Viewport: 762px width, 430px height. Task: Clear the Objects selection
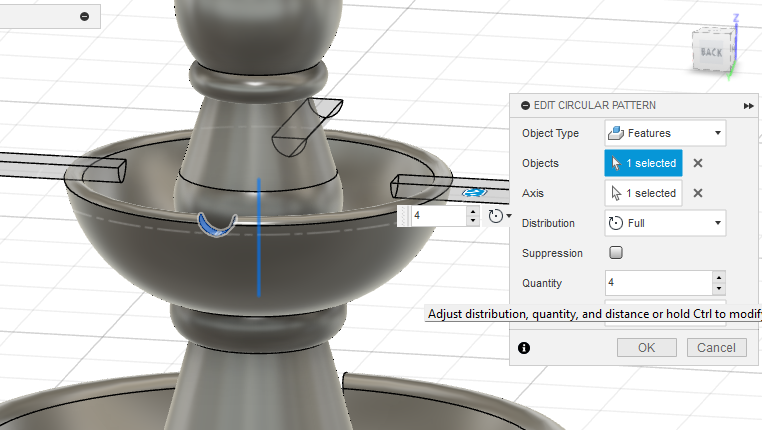(x=698, y=163)
